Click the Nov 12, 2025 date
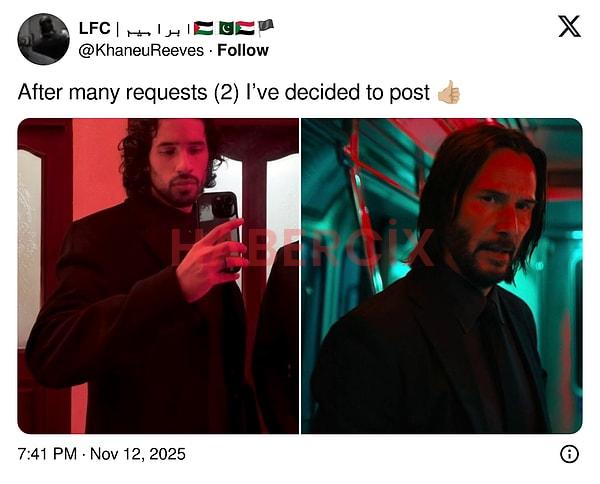 (x=138, y=454)
